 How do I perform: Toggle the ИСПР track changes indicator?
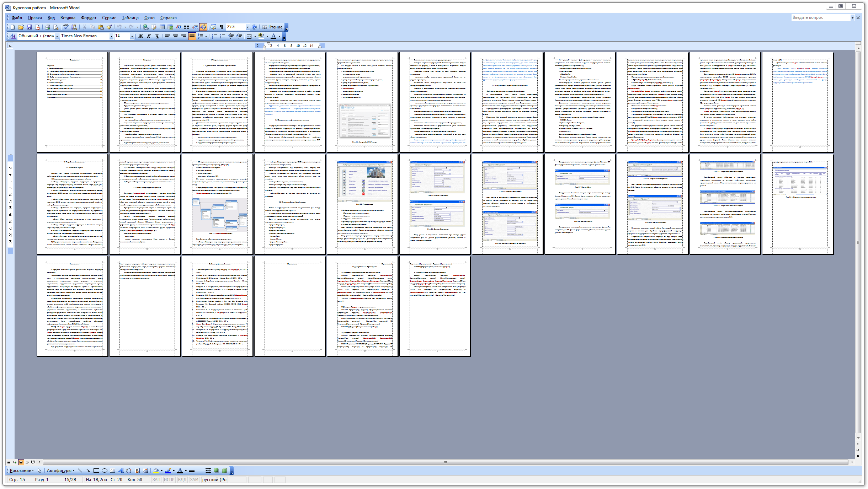[x=169, y=479]
